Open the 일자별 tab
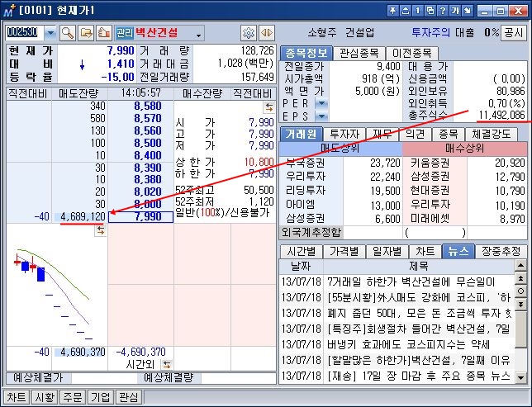Viewport: 532px width, 407px height. [x=387, y=251]
